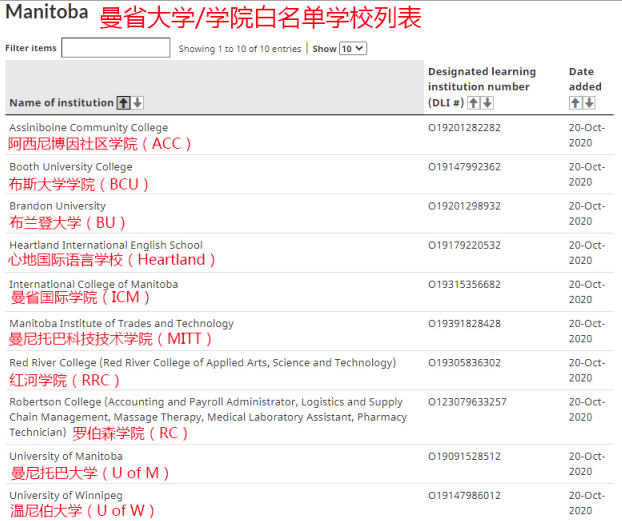Open the Show entries dropdown
This screenshot has height=521, width=622.
pyautogui.click(x=353, y=48)
